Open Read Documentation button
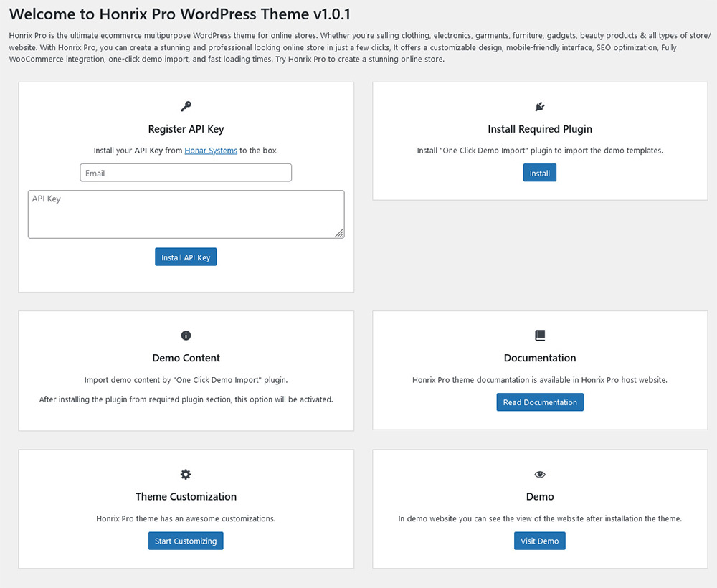This screenshot has width=717, height=588. pyautogui.click(x=540, y=402)
